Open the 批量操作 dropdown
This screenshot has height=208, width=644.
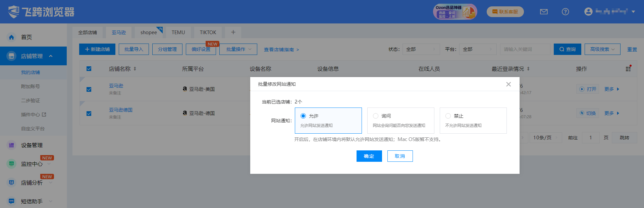click(238, 49)
